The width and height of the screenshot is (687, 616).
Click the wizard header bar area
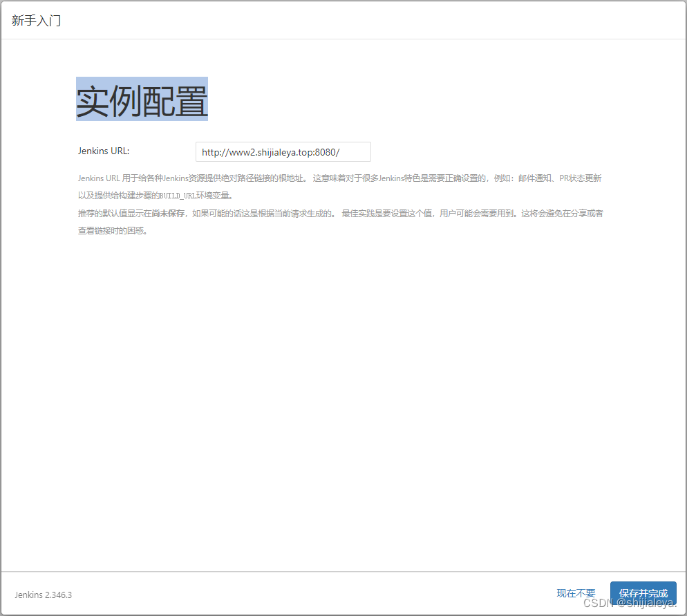[x=346, y=20]
